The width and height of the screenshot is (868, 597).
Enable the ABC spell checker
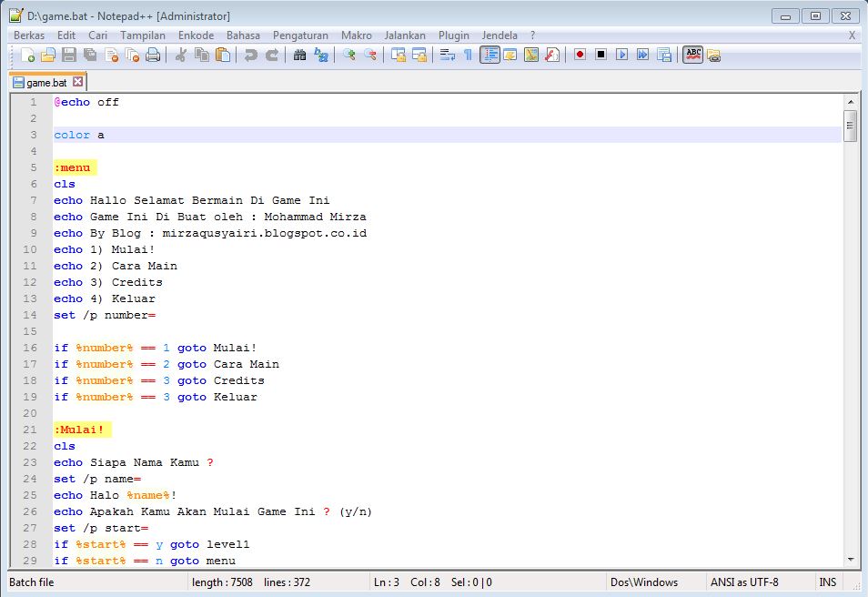click(x=690, y=56)
